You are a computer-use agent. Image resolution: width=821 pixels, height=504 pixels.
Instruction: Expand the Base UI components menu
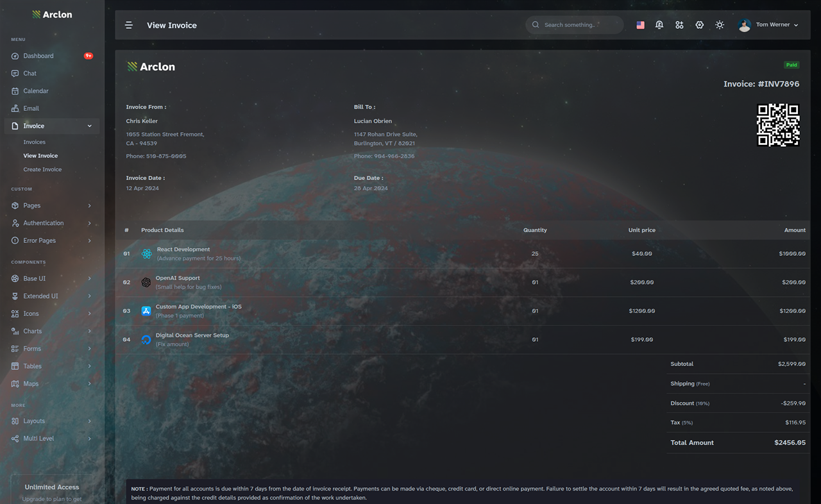click(x=52, y=279)
